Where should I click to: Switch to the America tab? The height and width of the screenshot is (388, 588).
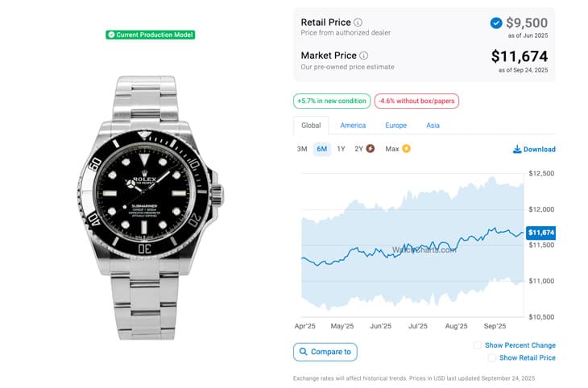pos(353,126)
